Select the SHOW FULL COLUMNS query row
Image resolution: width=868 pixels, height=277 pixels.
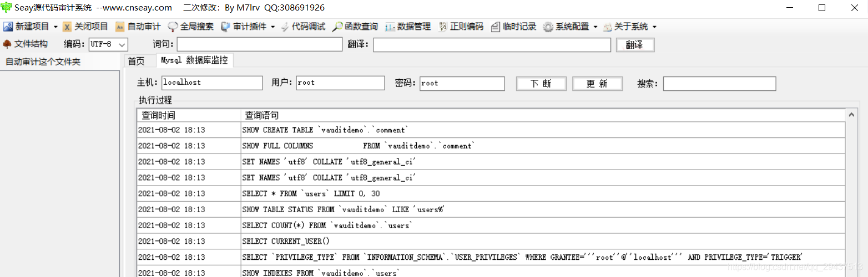pyautogui.click(x=491, y=146)
